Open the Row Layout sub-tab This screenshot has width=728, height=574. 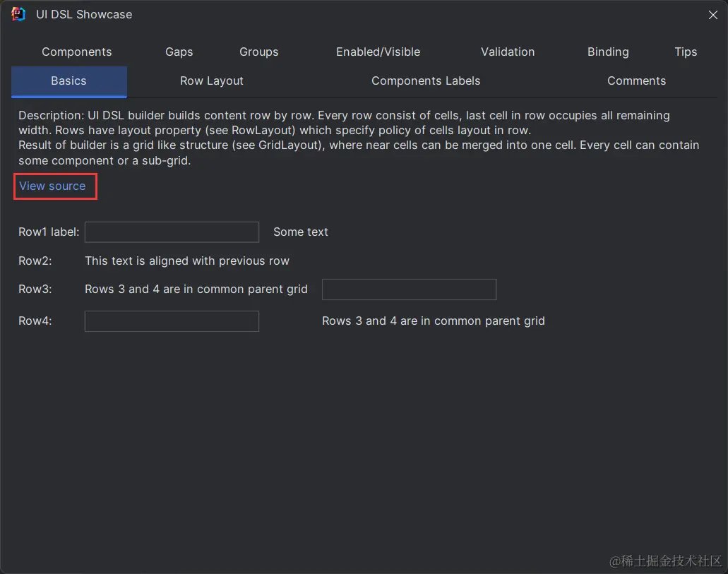(x=211, y=81)
